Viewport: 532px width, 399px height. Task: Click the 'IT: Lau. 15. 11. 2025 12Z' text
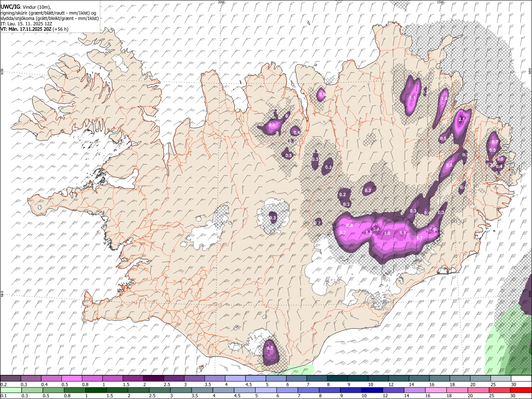[x=26, y=24]
